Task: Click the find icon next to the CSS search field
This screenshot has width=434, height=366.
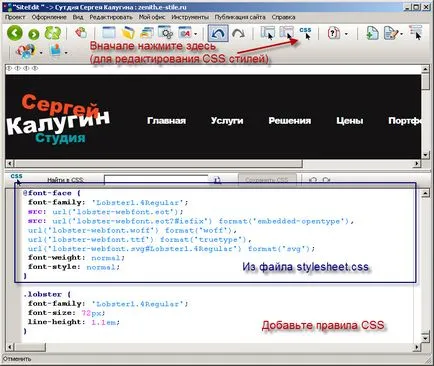Action: pos(217,180)
